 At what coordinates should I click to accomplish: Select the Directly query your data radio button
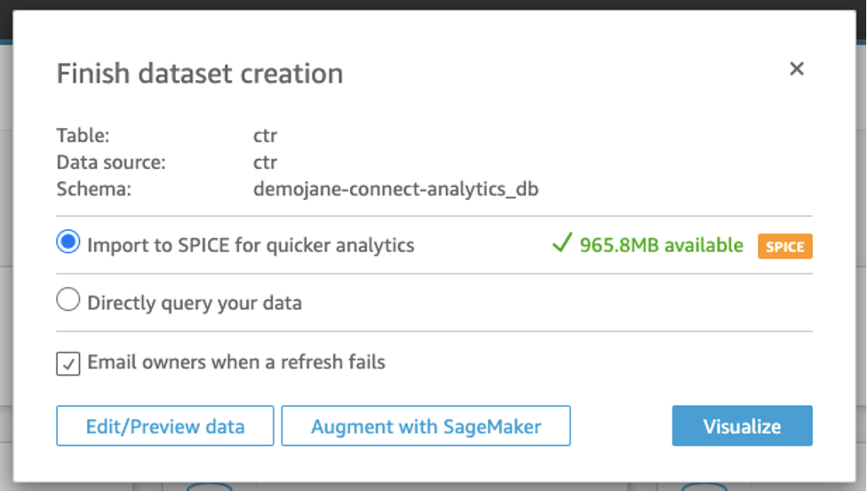pos(68,302)
